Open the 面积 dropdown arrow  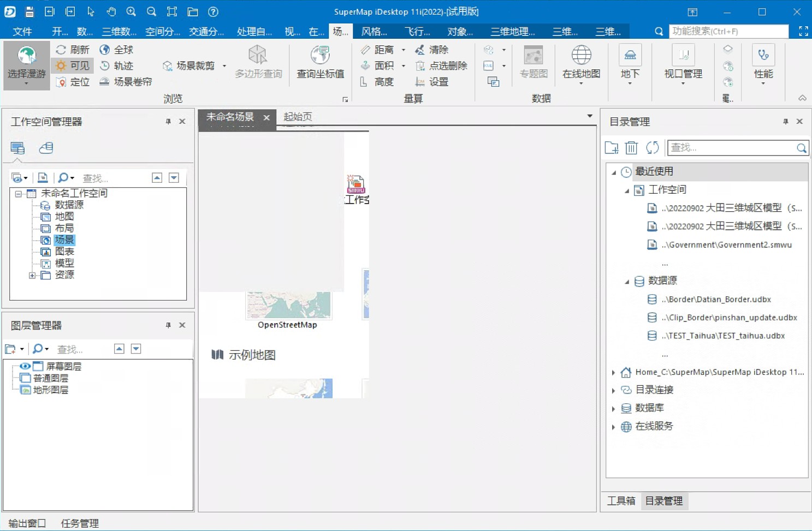(x=404, y=66)
